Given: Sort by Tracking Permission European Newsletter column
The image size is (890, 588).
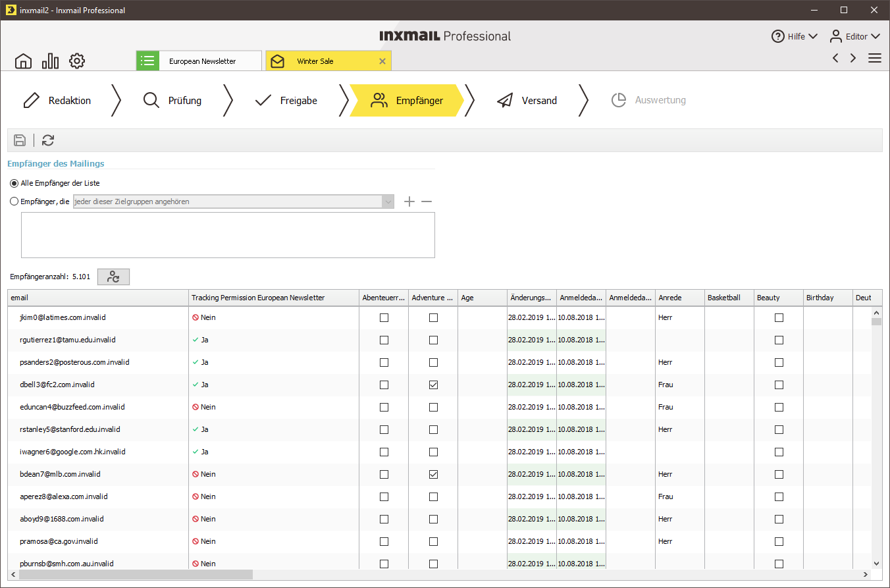Looking at the screenshot, I should 274,298.
